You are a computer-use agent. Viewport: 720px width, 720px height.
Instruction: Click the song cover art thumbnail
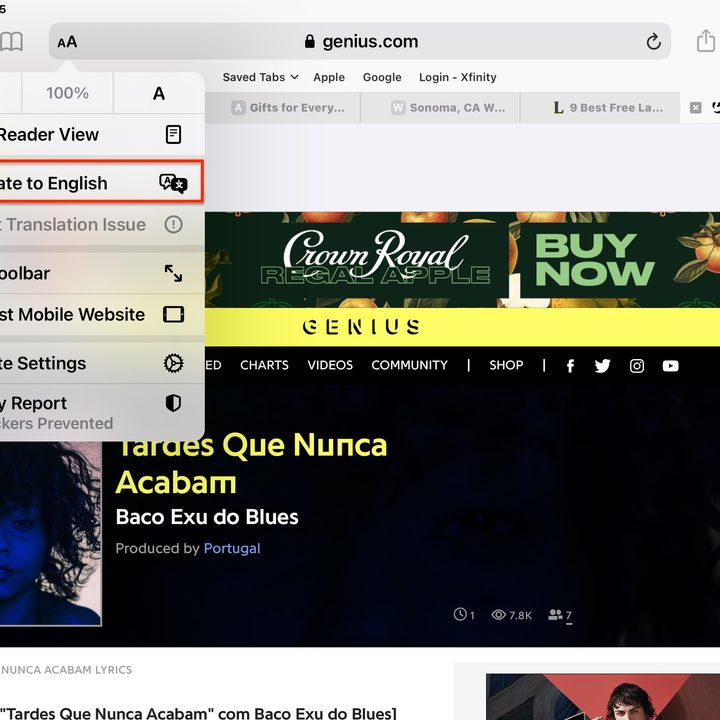click(x=51, y=534)
